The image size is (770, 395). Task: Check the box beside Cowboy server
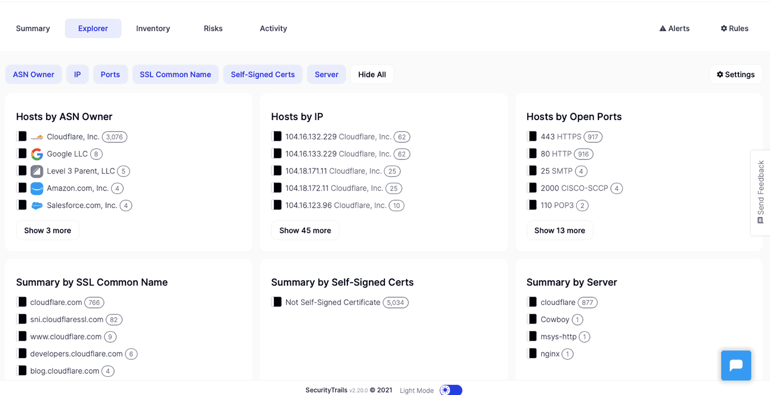[532, 319]
